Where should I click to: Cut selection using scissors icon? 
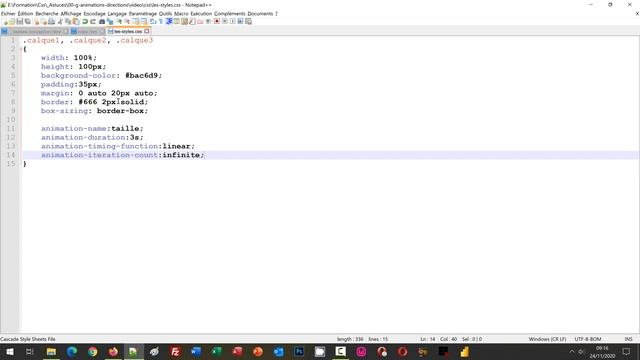coord(60,21)
